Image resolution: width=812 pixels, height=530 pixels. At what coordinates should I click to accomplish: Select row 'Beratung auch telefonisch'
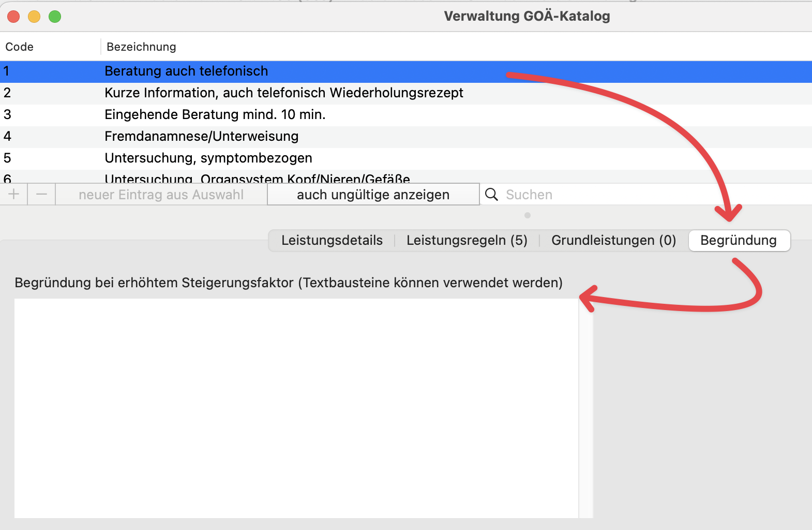pos(406,71)
